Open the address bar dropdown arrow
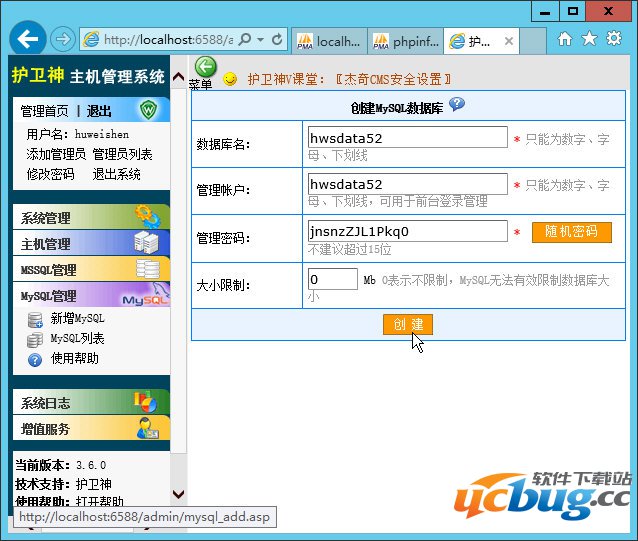The width and height of the screenshot is (638, 541). tap(260, 40)
